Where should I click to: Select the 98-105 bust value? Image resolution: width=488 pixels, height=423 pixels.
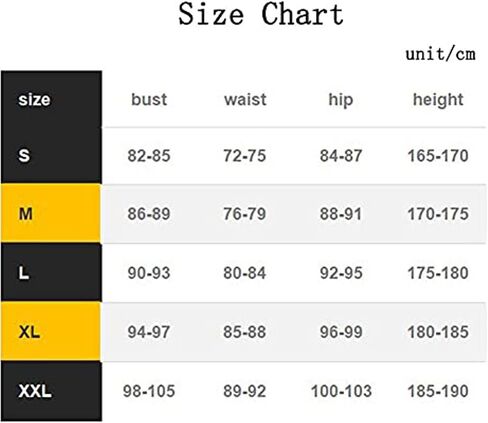pos(149,391)
